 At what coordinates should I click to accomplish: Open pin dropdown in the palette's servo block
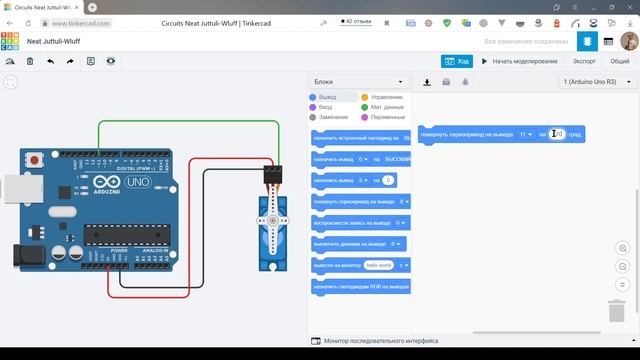coord(404,202)
